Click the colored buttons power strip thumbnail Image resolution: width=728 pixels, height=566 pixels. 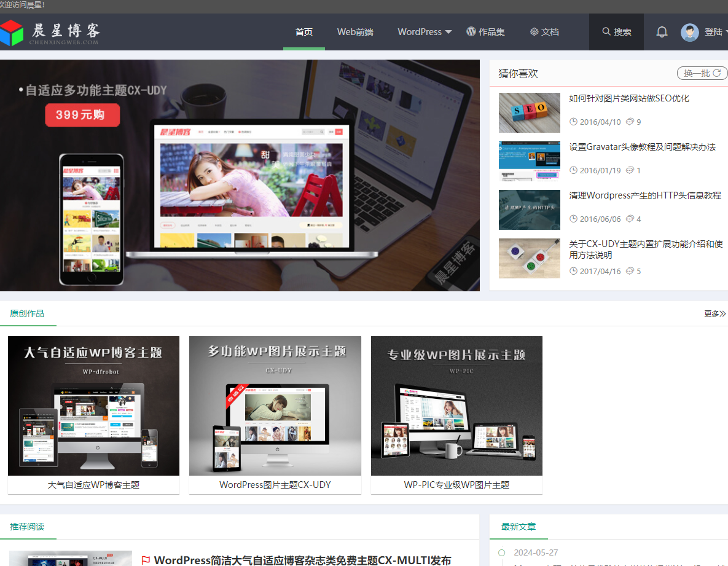pos(530,259)
